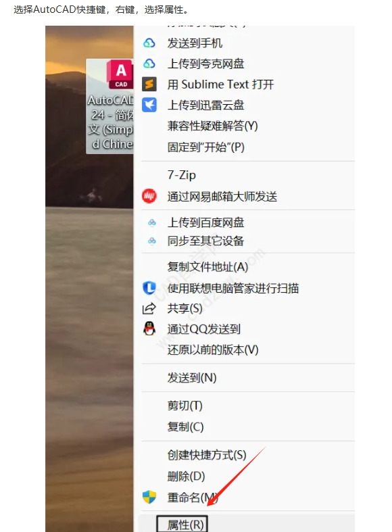Click the red NetEase Mail Master icon

click(x=149, y=196)
